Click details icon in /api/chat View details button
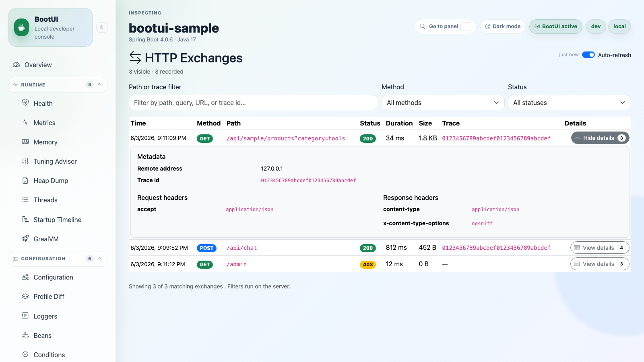This screenshot has width=644, height=362. pyautogui.click(x=577, y=248)
